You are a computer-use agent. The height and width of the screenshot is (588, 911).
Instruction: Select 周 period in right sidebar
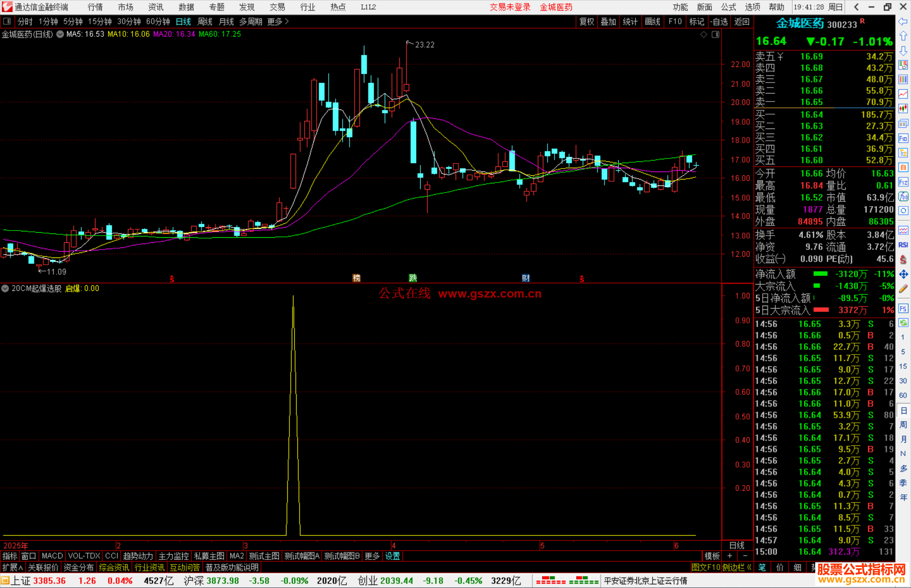[x=903, y=424]
